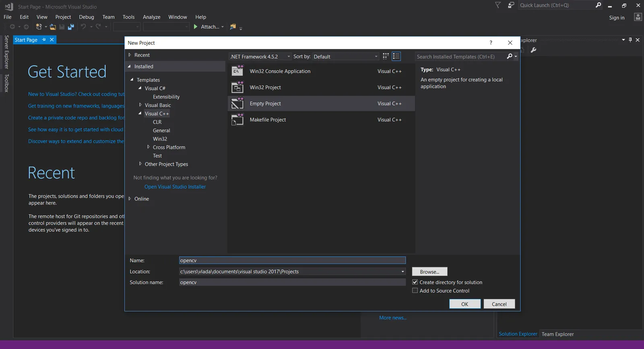Click the green Start/Attach play icon
Image resolution: width=644 pixels, height=349 pixels.
coord(196,27)
